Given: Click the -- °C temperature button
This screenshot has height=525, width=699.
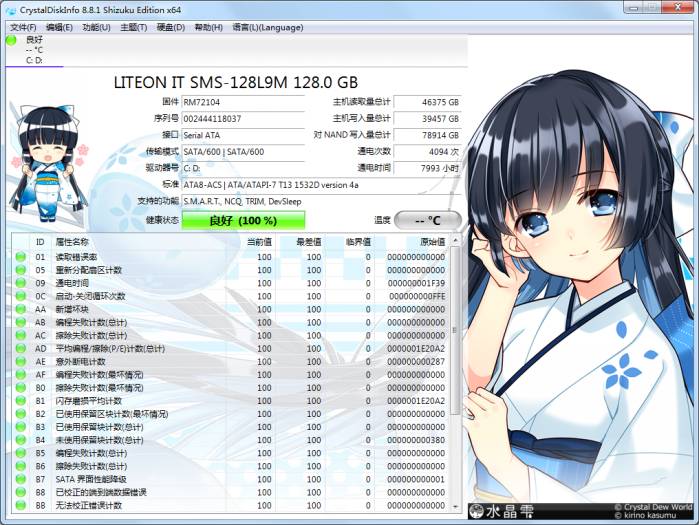Looking at the screenshot, I should pos(428,220).
